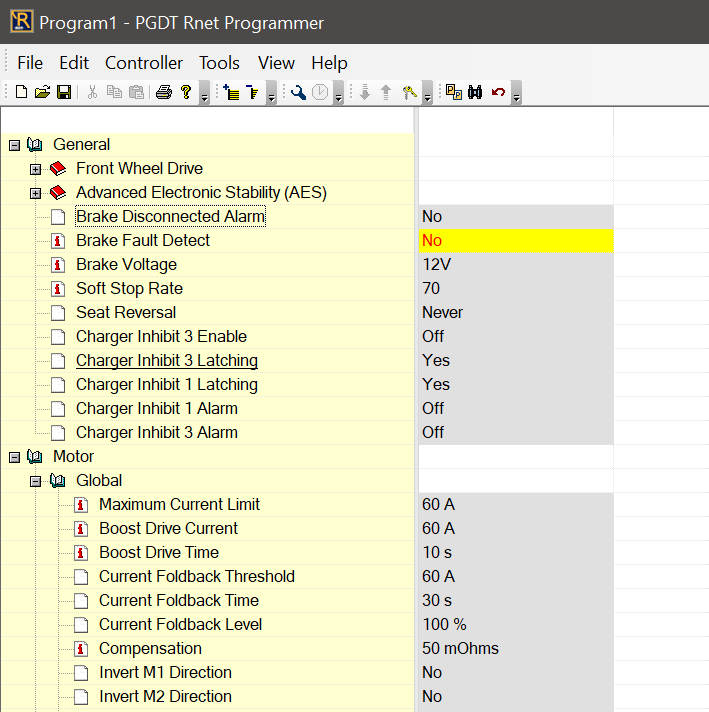Expand the Front Wheel Drive node
709x712 pixels.
pos(36,169)
